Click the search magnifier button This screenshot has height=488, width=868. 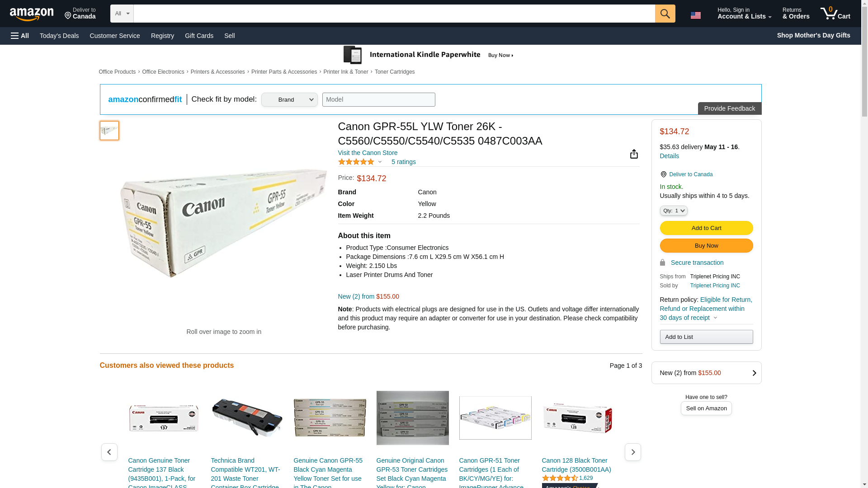click(x=665, y=14)
